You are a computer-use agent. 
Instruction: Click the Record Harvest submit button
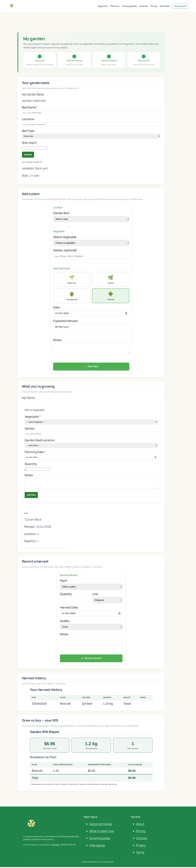[91, 658]
